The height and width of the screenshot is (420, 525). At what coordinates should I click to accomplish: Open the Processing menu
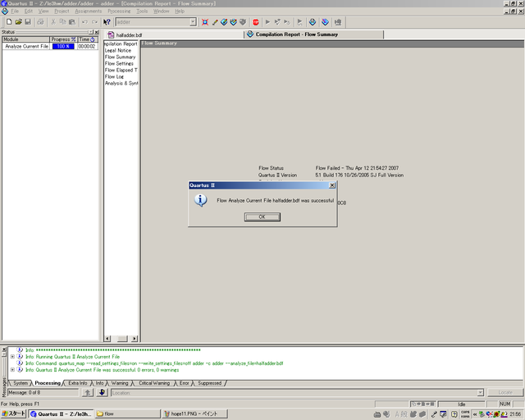tap(119, 11)
